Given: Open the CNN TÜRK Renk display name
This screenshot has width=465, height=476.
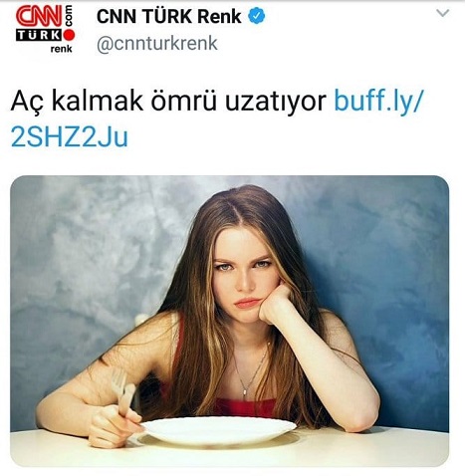Looking at the screenshot, I should coord(168,16).
